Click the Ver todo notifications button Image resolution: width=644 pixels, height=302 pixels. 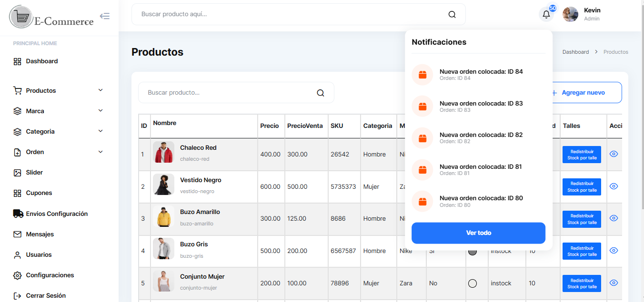click(x=478, y=233)
